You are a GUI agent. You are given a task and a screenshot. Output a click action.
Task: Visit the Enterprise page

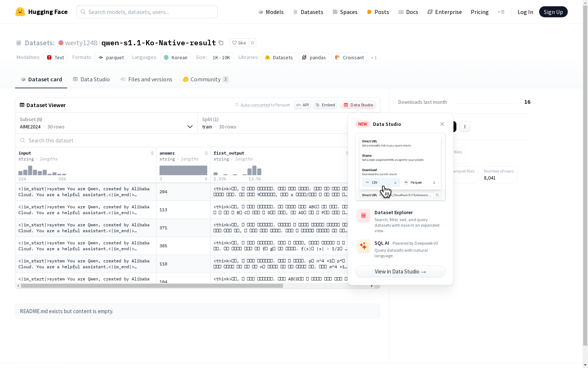[x=444, y=12]
